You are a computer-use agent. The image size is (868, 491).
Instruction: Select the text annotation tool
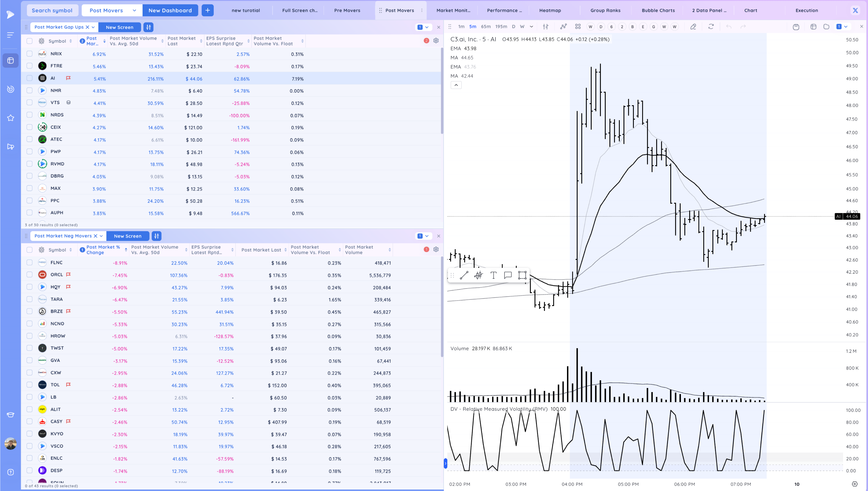coord(493,275)
